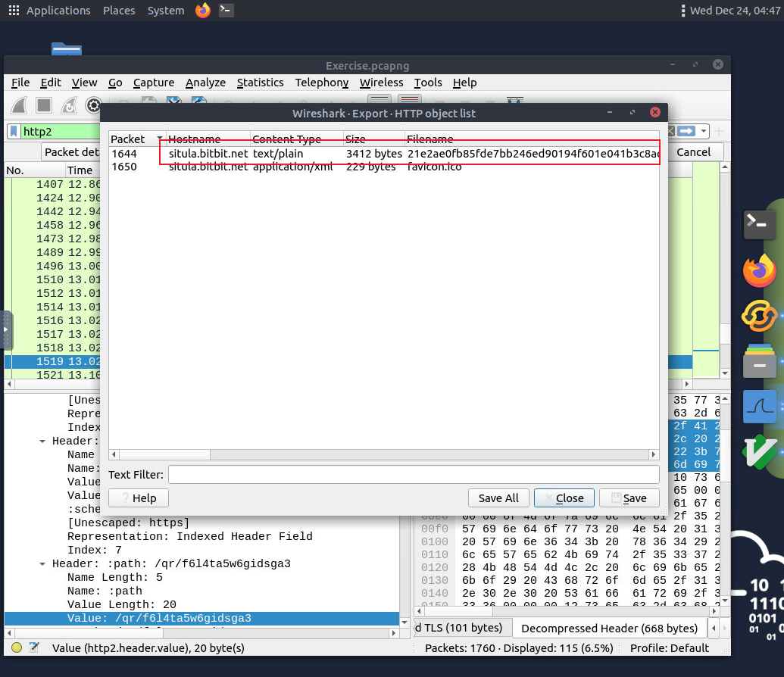Image resolution: width=784 pixels, height=677 pixels.
Task: Click the http2 display filter field
Action: pos(60,132)
